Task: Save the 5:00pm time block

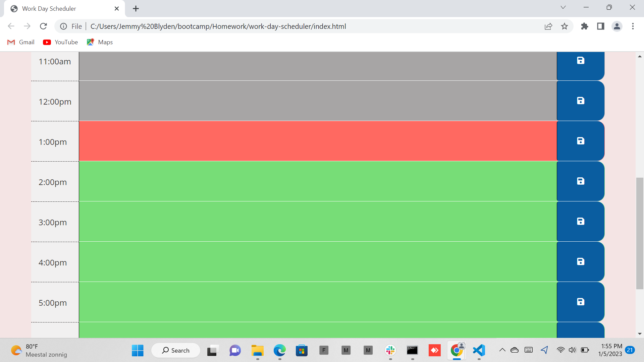Action: tap(580, 302)
